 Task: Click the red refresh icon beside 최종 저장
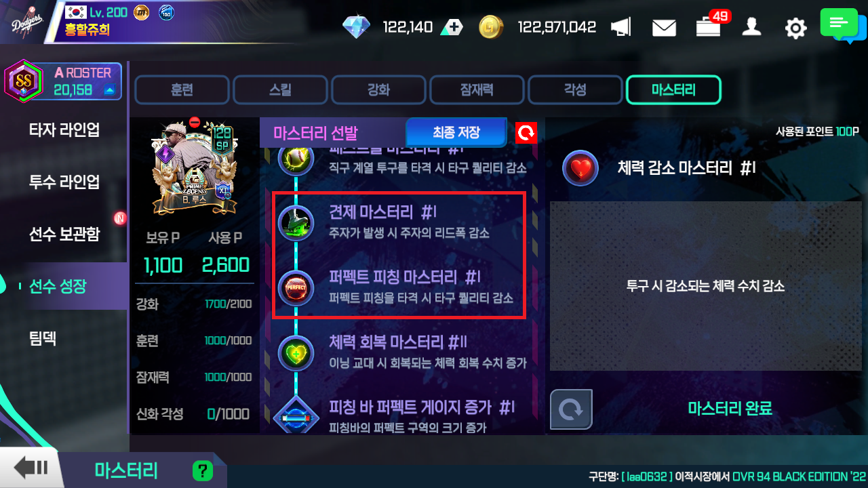526,133
